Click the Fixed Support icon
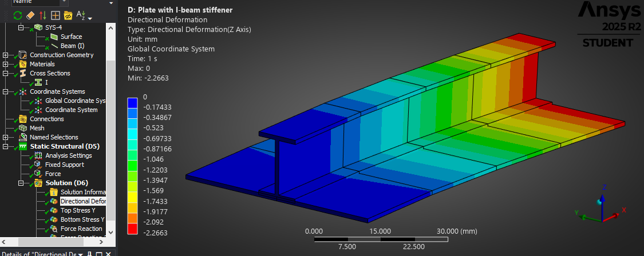Image resolution: width=644 pixels, height=256 pixels. pyautogui.click(x=38, y=165)
